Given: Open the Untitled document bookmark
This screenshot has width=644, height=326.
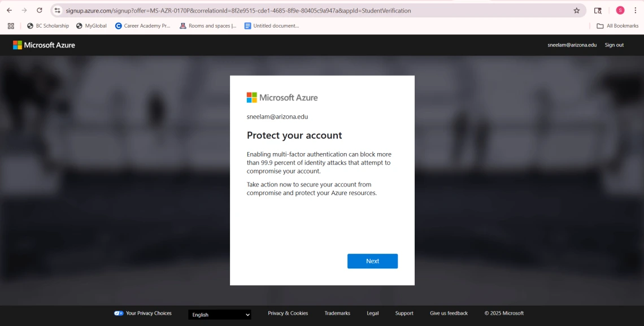Looking at the screenshot, I should point(272,26).
